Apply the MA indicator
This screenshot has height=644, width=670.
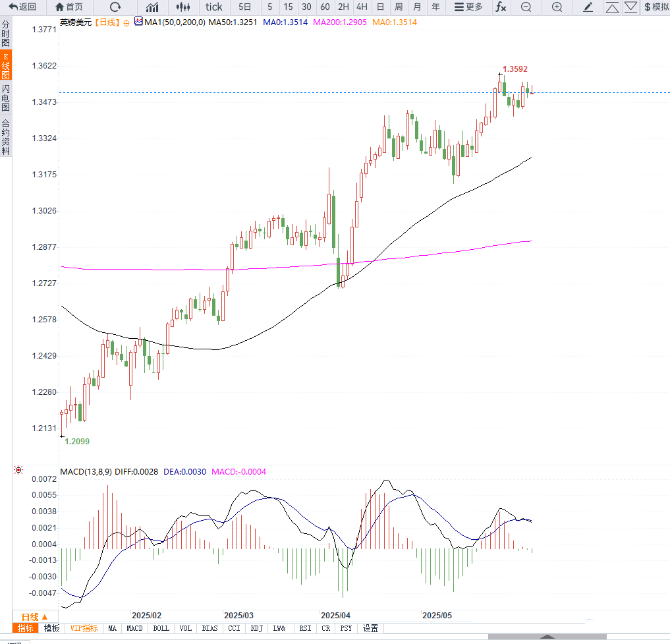pyautogui.click(x=112, y=628)
